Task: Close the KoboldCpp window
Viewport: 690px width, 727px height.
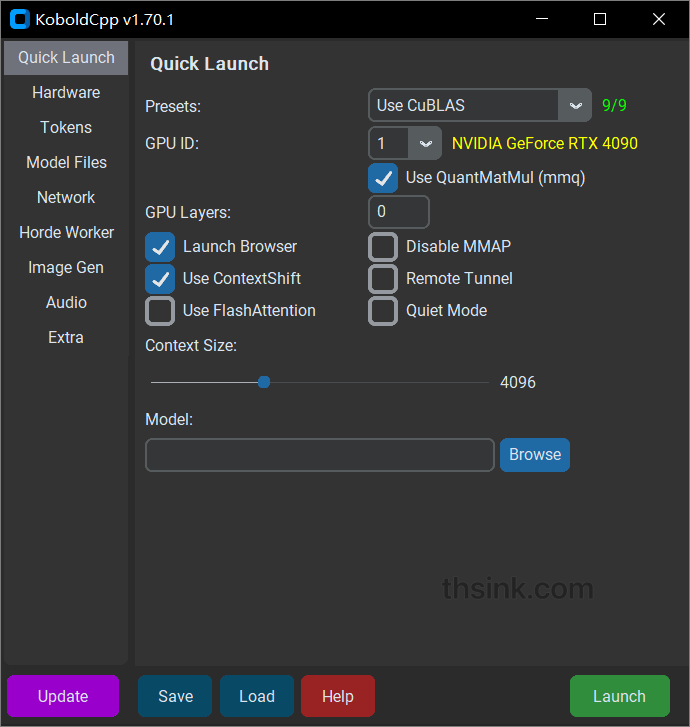Action: [x=658, y=19]
